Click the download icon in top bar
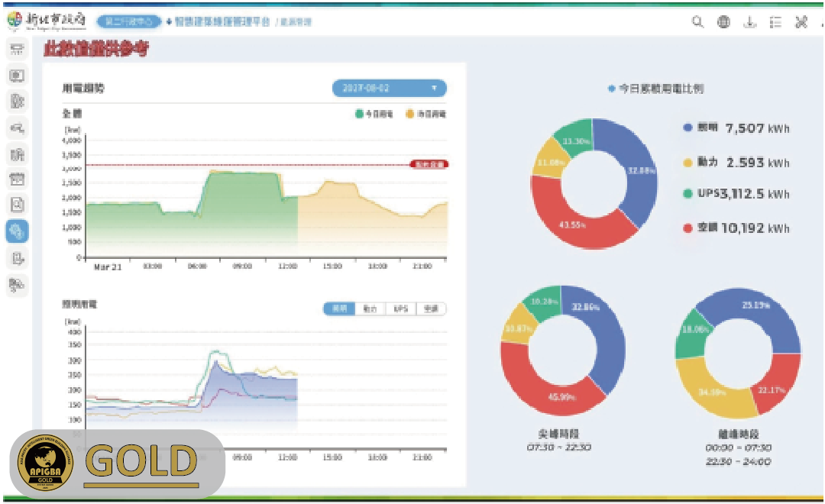The width and height of the screenshot is (825, 504). coord(749,22)
